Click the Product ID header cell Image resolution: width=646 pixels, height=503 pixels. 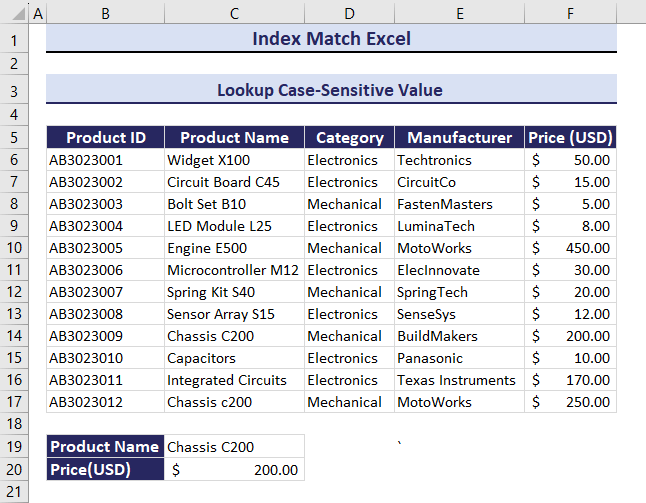[105, 138]
